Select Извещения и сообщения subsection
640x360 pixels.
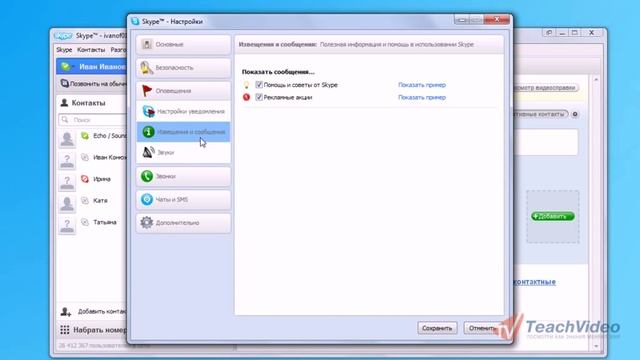(x=183, y=132)
